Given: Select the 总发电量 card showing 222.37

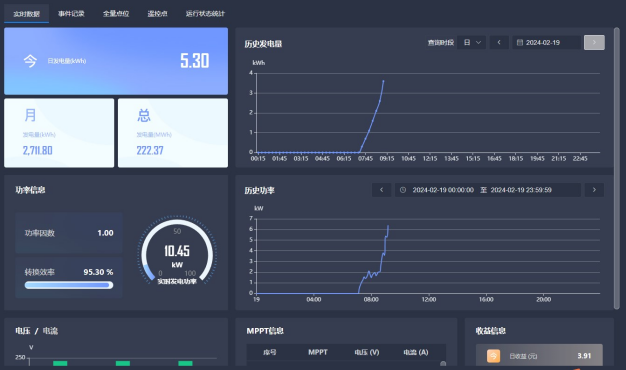Looking at the screenshot, I should click(x=173, y=133).
